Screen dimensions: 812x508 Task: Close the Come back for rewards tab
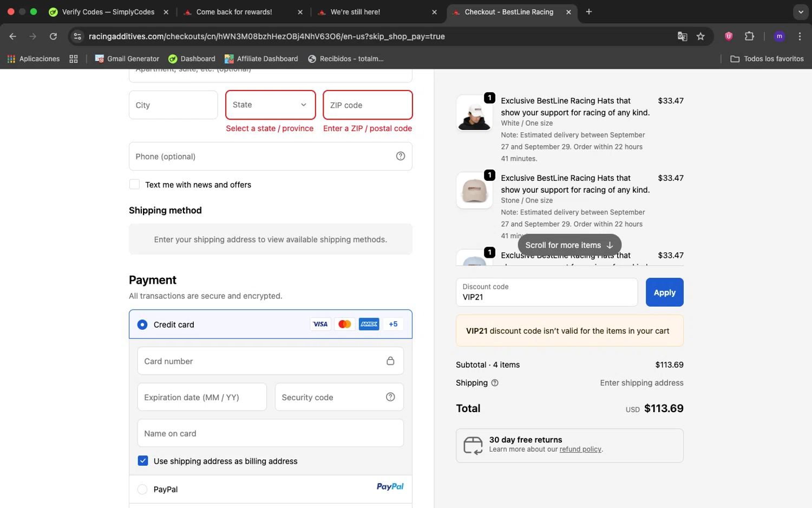click(x=300, y=12)
